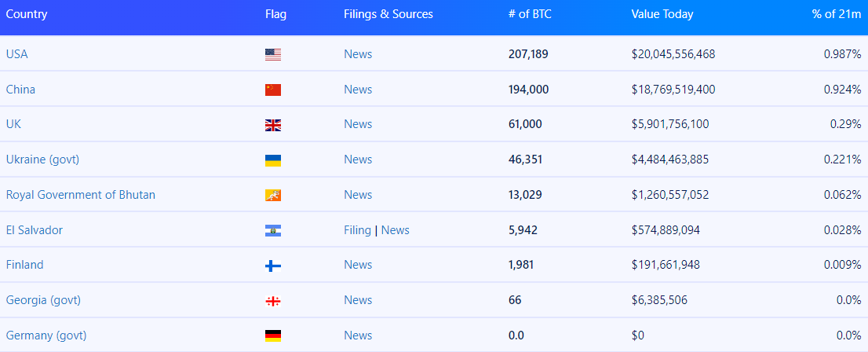Open the USA country link

(x=17, y=54)
